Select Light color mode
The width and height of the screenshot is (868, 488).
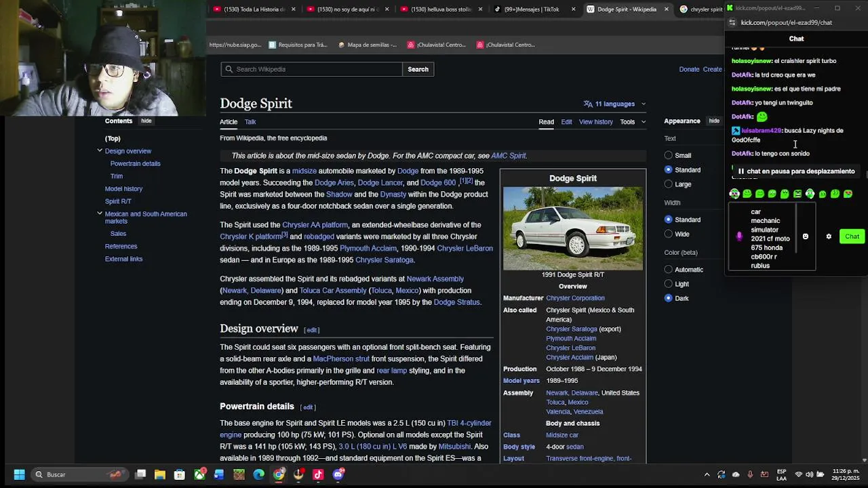tap(669, 284)
